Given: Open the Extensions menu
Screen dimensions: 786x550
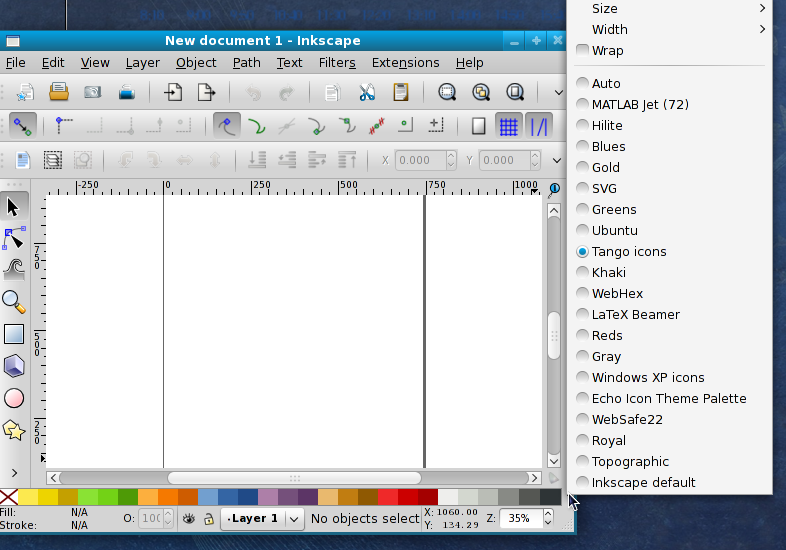Looking at the screenshot, I should (x=406, y=63).
